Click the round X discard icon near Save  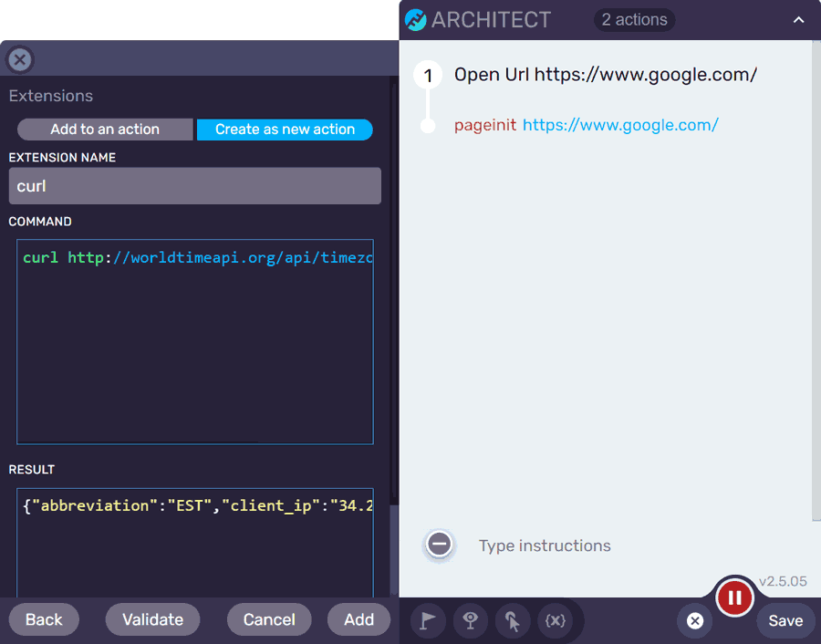pyautogui.click(x=695, y=621)
